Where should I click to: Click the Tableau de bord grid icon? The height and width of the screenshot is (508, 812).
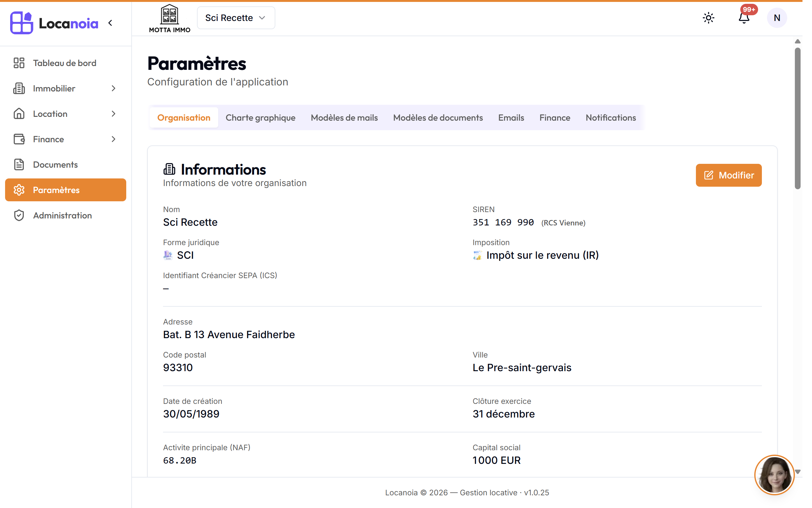pyautogui.click(x=19, y=63)
